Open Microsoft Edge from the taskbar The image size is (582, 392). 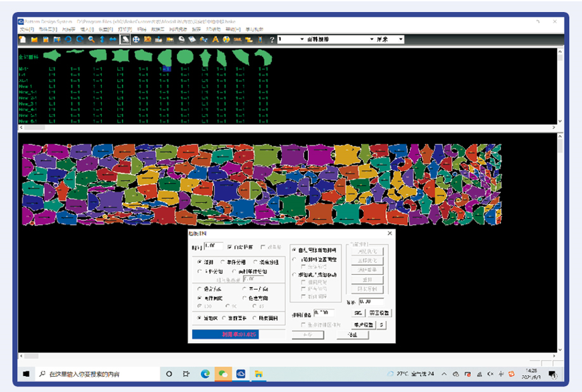click(204, 373)
